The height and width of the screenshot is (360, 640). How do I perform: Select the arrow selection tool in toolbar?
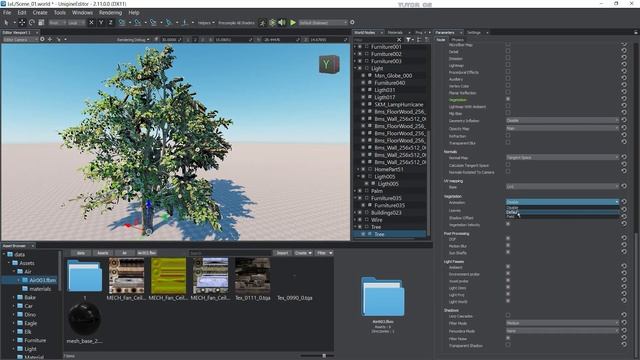point(7,22)
